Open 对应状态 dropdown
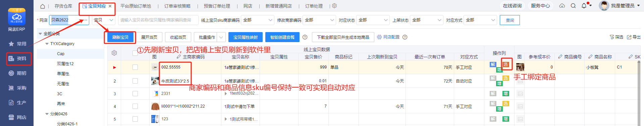Image resolution: width=644 pixels, height=126 pixels. (373, 20)
